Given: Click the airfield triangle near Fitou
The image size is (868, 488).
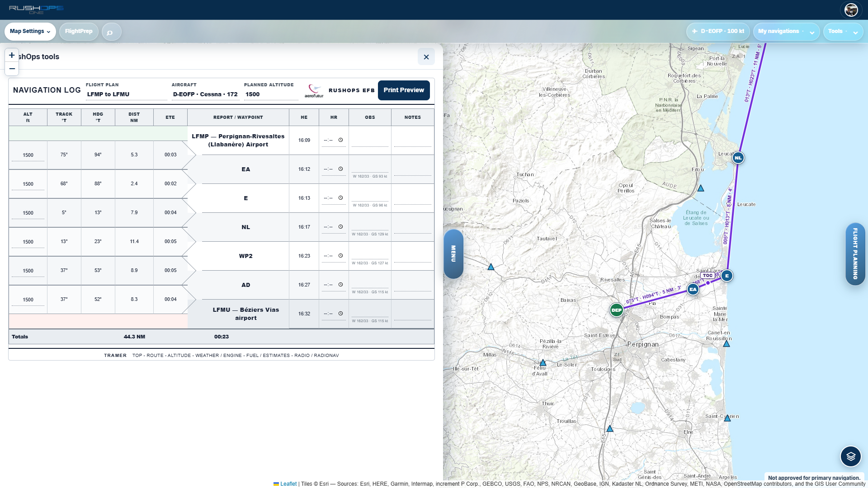Looking at the screenshot, I should click(700, 188).
